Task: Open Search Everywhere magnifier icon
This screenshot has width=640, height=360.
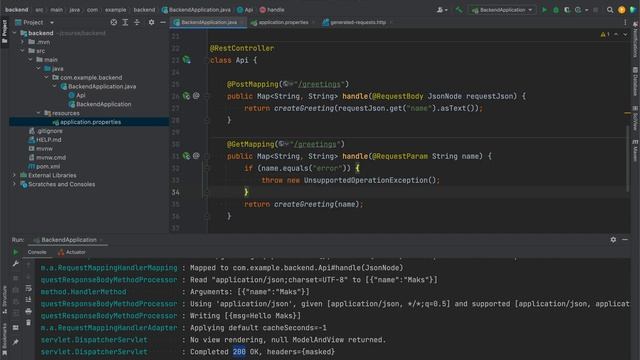Action: coord(610,10)
